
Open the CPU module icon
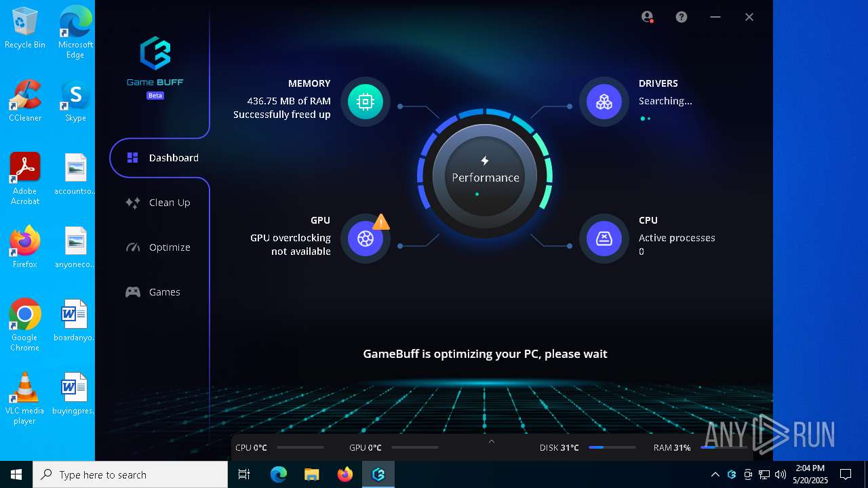[x=604, y=239]
